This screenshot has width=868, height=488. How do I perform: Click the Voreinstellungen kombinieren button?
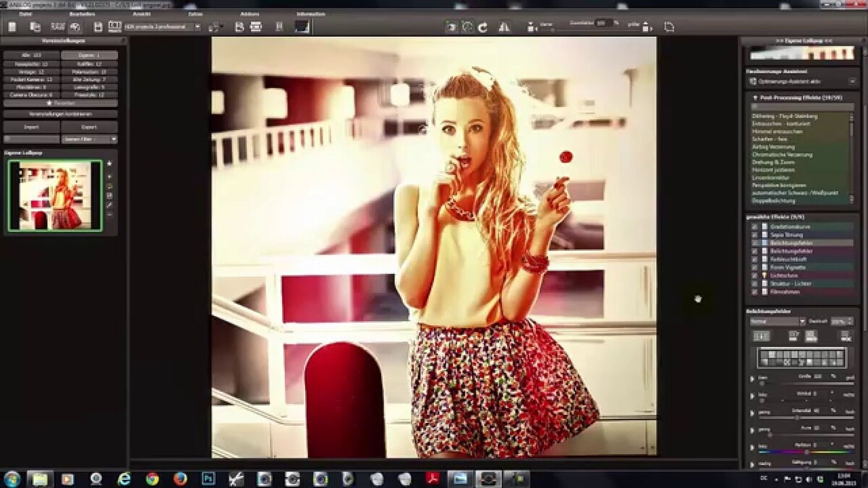pyautogui.click(x=60, y=114)
